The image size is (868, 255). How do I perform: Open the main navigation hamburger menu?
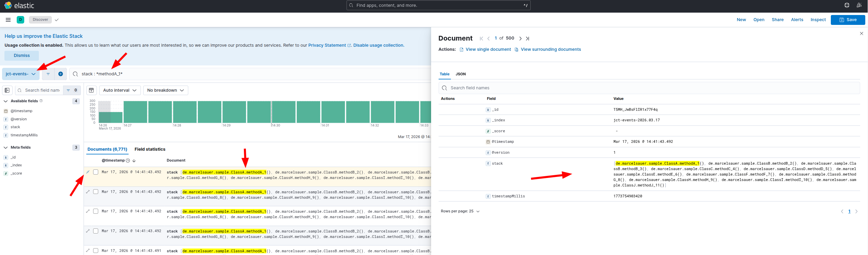(x=8, y=20)
